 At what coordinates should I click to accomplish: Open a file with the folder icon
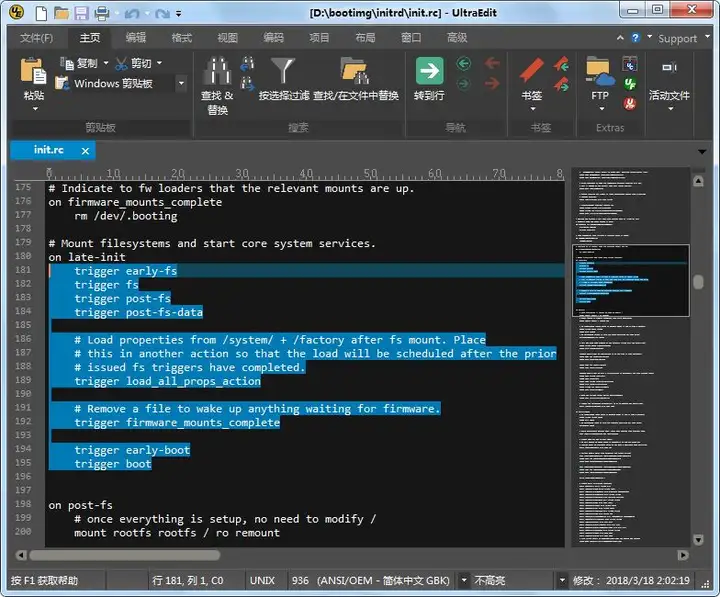coord(61,13)
